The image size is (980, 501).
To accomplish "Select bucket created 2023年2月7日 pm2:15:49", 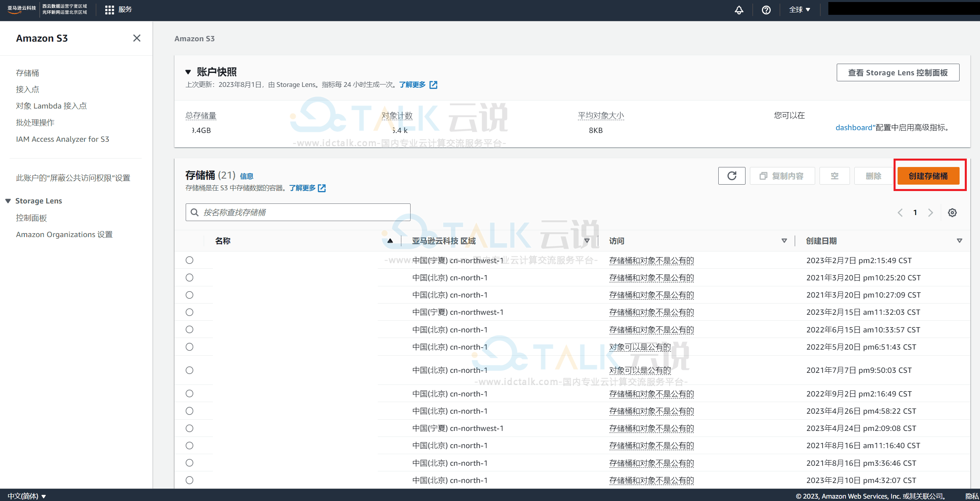I will point(190,260).
